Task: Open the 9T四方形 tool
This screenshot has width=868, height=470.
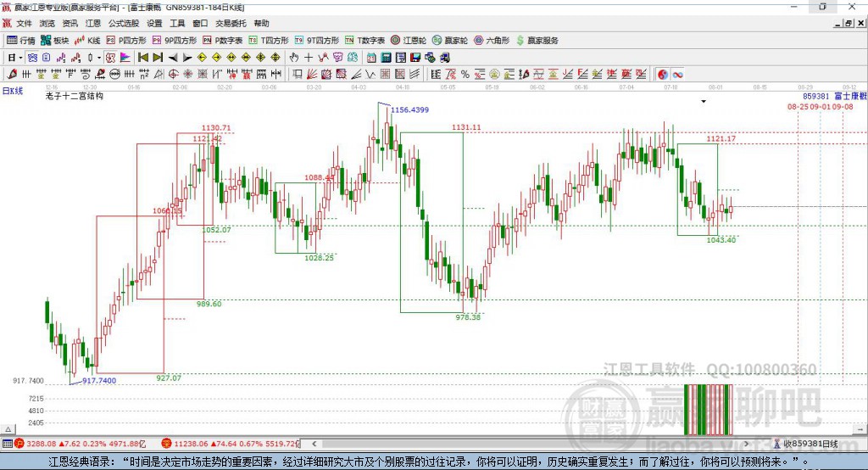Action: (317, 41)
